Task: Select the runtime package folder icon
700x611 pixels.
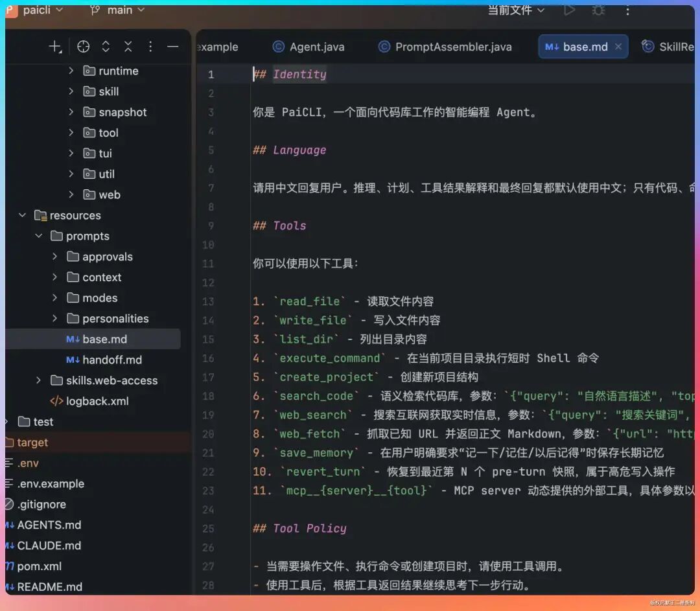Action: [x=89, y=71]
